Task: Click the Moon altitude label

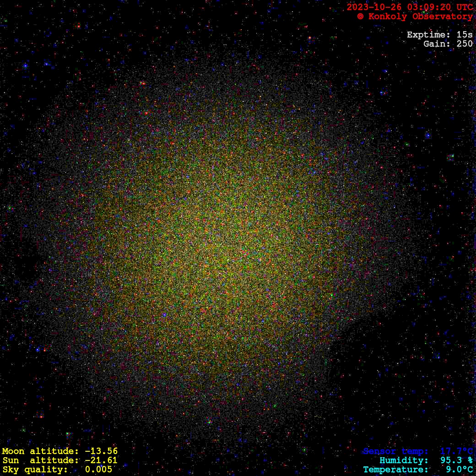Action: 40,451
